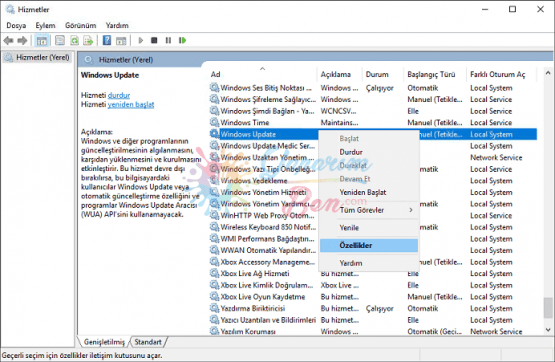Click the vertical scrollbar thumb

(x=548, y=308)
